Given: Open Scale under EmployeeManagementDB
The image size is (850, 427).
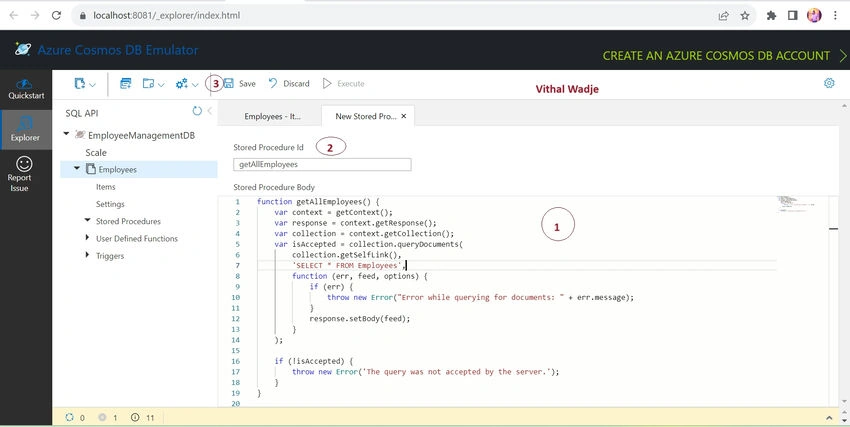Looking at the screenshot, I should coord(96,152).
